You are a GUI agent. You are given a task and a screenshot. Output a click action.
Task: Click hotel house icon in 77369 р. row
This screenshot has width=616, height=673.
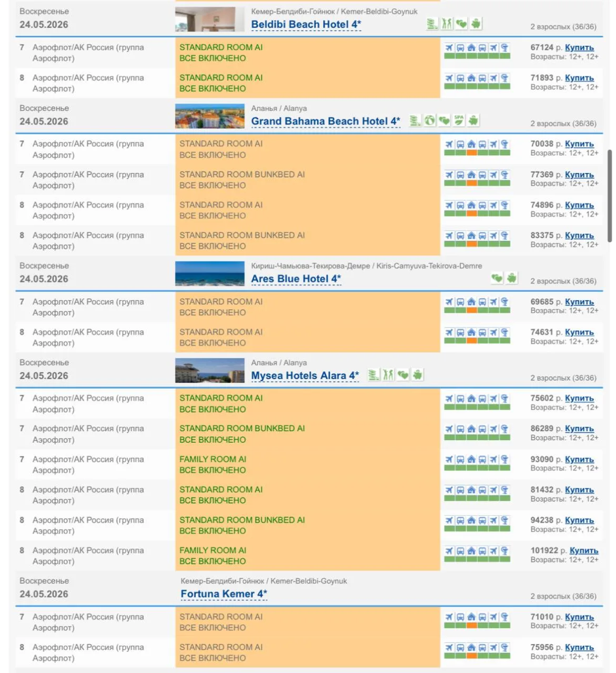471,175
